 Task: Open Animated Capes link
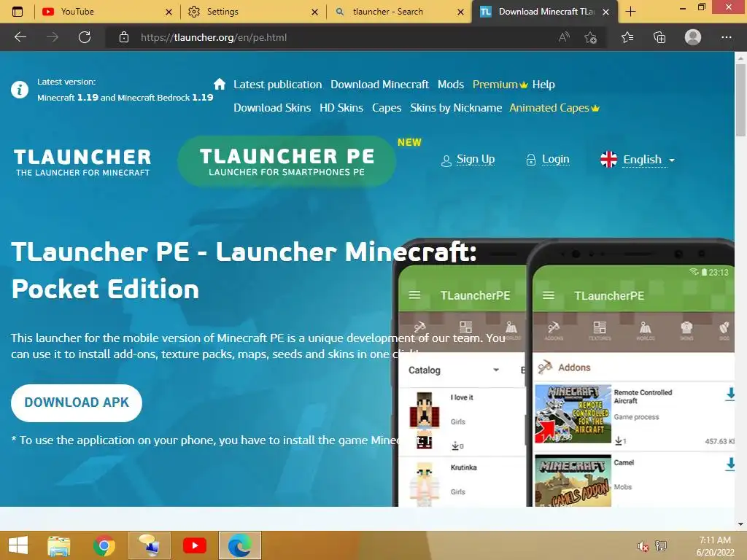click(554, 108)
